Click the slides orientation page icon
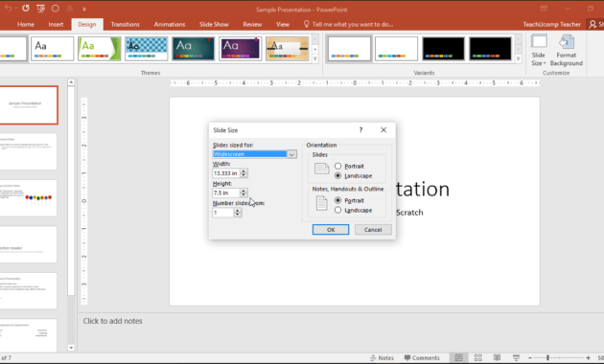Screen dimensions: 604x364 tap(321, 169)
